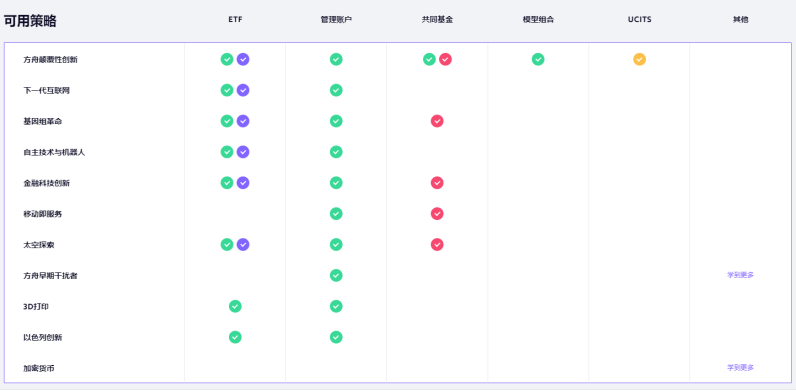
Task: Click the 共同基金 column header
Action: 437,20
